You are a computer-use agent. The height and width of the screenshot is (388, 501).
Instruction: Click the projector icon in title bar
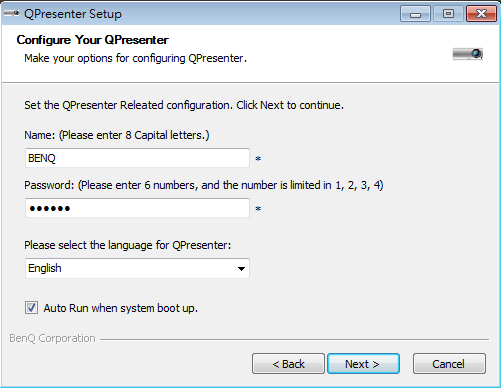click(12, 13)
